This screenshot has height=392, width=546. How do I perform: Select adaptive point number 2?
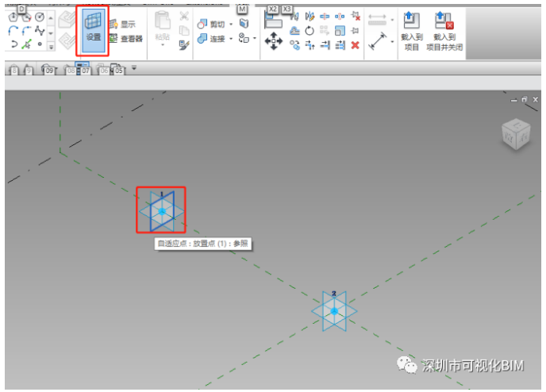click(334, 311)
